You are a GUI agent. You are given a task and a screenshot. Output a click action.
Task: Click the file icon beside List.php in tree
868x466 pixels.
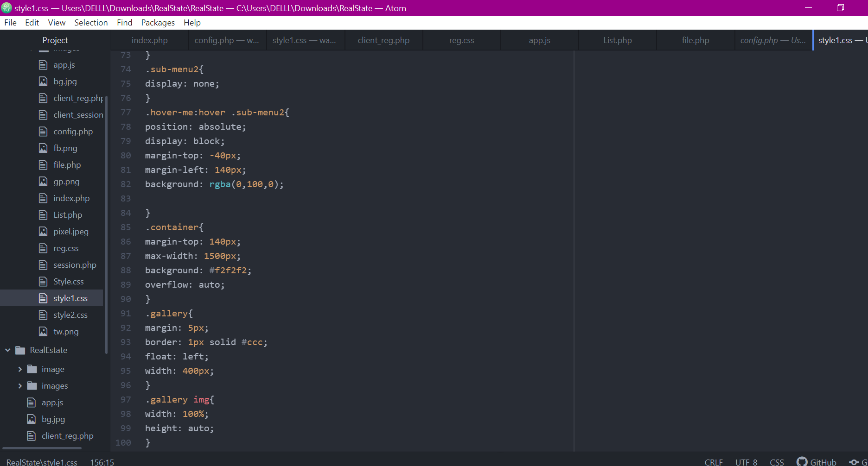(43, 215)
